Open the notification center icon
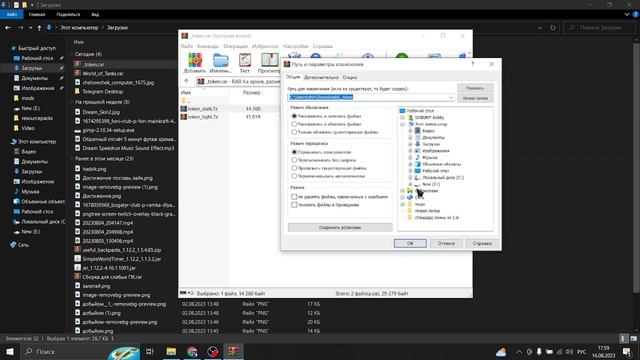The width and height of the screenshot is (640, 360). click(x=627, y=351)
